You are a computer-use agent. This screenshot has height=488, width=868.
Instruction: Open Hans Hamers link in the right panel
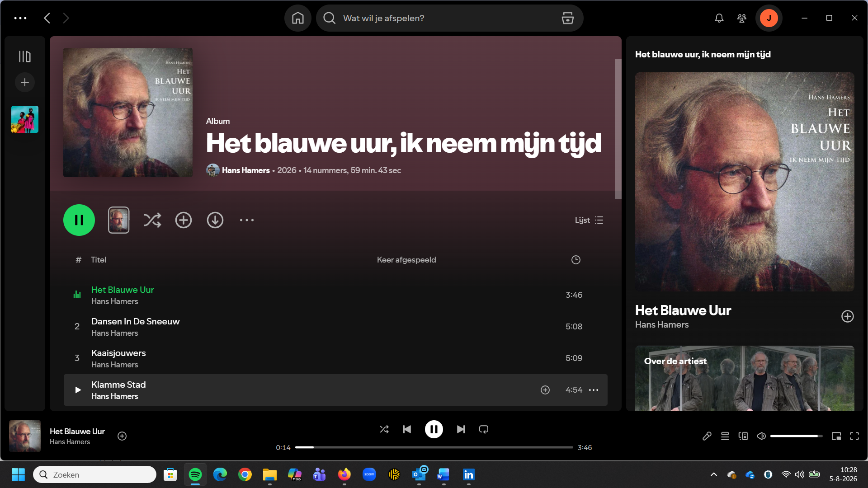tap(662, 325)
